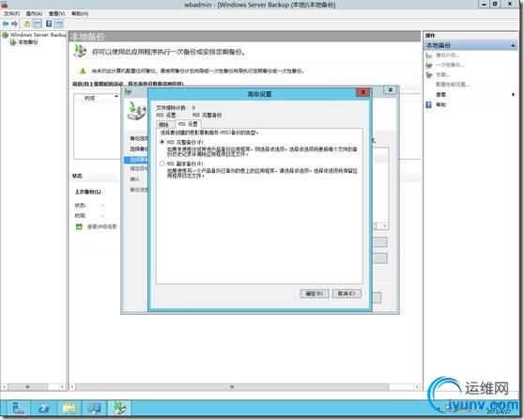Close the backup wizard window behind the dialog
524x420 pixels.
click(390, 90)
